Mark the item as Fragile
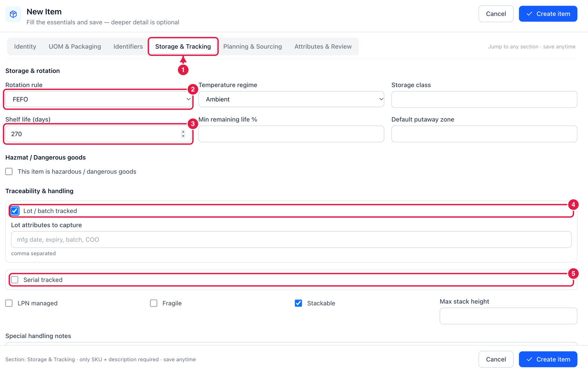 pyautogui.click(x=154, y=303)
